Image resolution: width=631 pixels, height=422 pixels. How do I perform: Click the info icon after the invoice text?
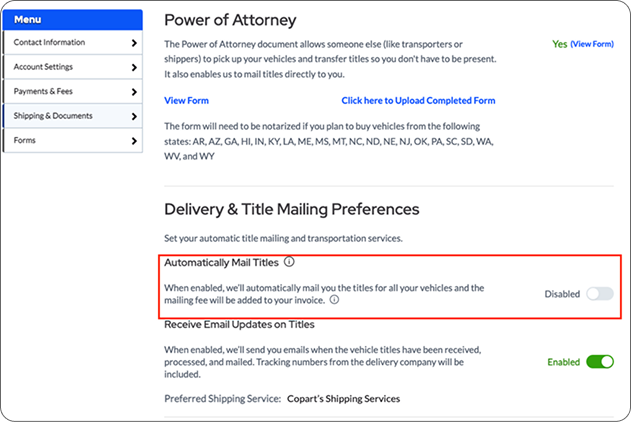(x=334, y=299)
